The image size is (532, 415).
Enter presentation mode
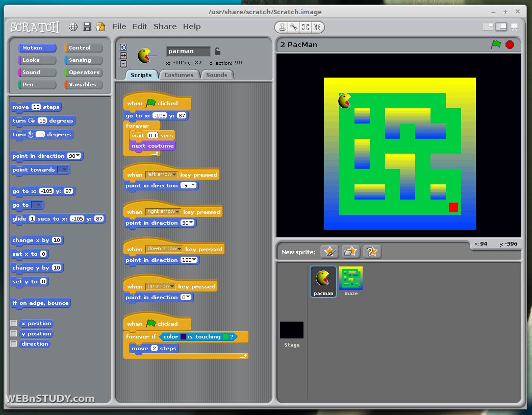[514, 27]
